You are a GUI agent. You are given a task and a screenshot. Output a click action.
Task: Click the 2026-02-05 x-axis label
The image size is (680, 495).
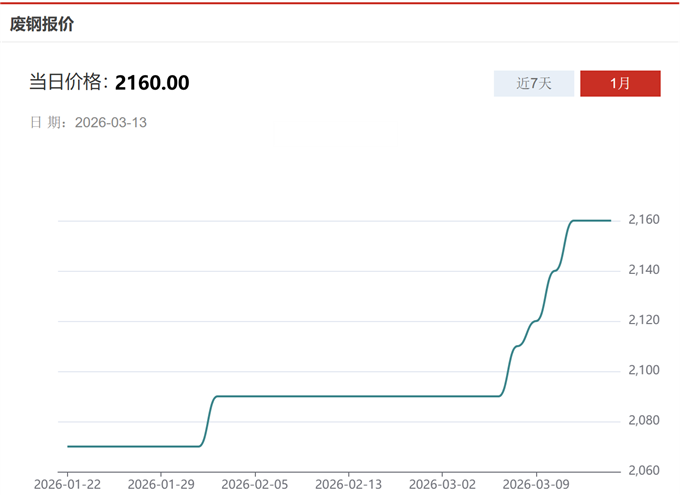pyautogui.click(x=255, y=484)
